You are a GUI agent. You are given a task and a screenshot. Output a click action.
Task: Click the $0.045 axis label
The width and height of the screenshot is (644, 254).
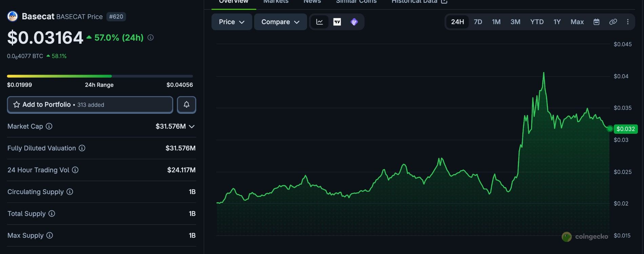click(x=623, y=44)
